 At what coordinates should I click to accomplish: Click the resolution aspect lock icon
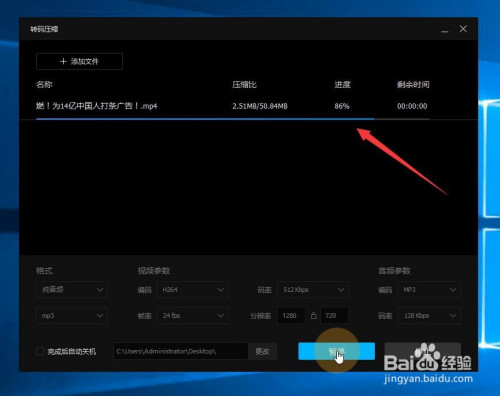pyautogui.click(x=313, y=315)
